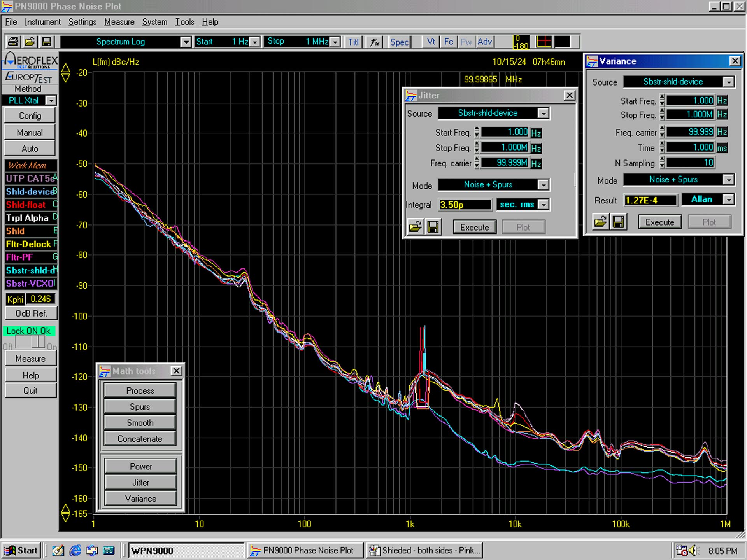Click the Adv toolbar button
Screen dimensions: 747x560
[485, 42]
